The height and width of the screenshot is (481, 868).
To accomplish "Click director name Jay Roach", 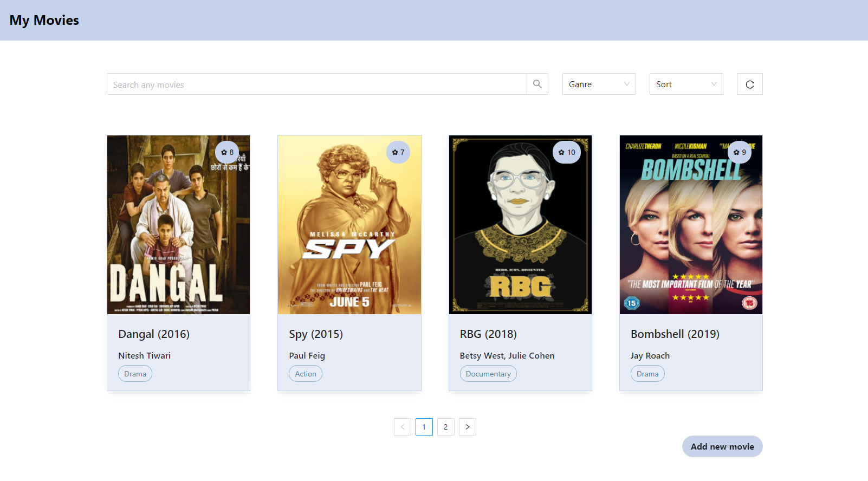I will tap(650, 356).
